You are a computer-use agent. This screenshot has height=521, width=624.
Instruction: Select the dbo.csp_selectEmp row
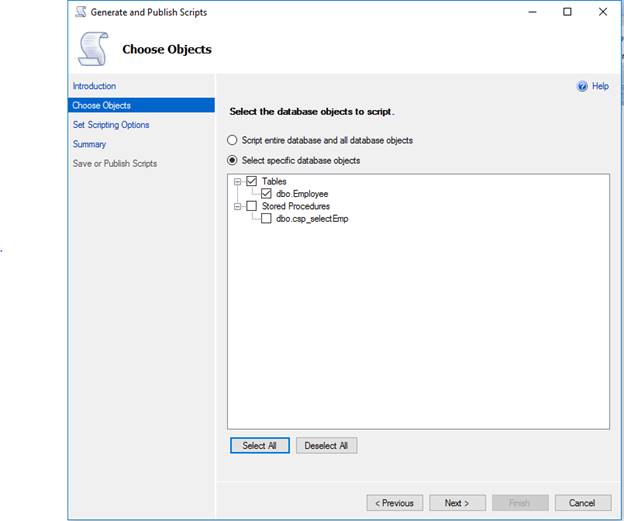click(312, 219)
